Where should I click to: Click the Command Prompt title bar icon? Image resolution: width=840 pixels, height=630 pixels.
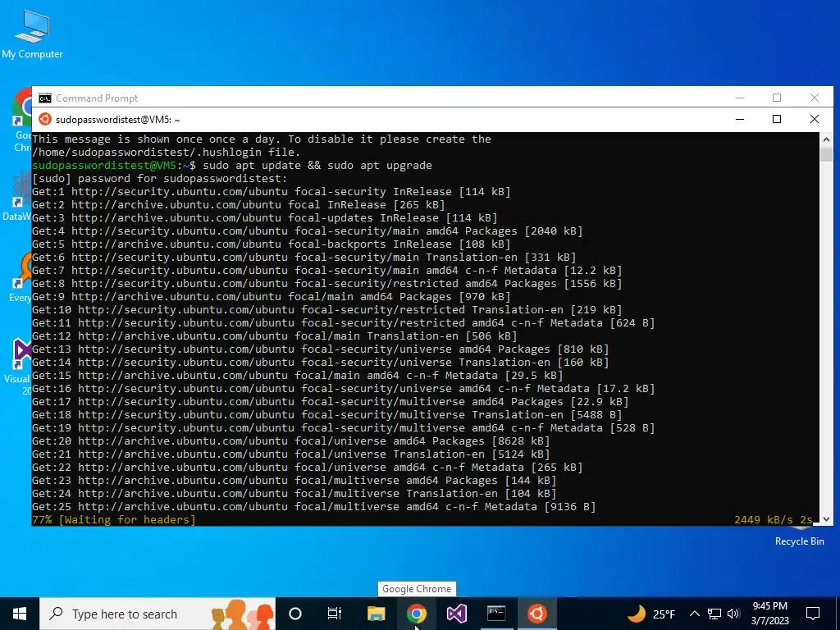click(x=45, y=98)
